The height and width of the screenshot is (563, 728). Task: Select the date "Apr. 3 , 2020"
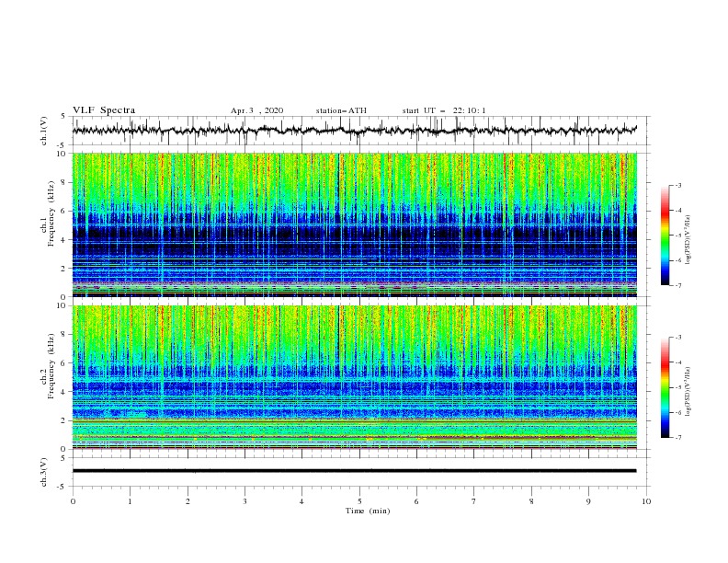256,110
